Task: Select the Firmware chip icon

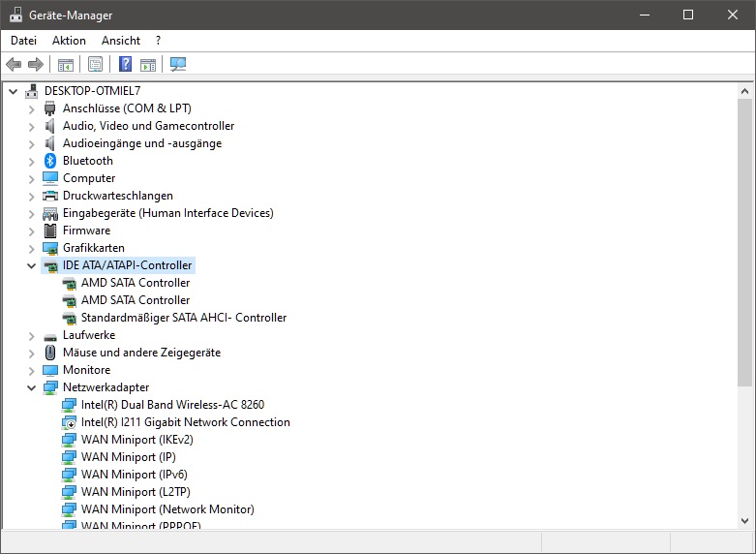Action: click(50, 231)
